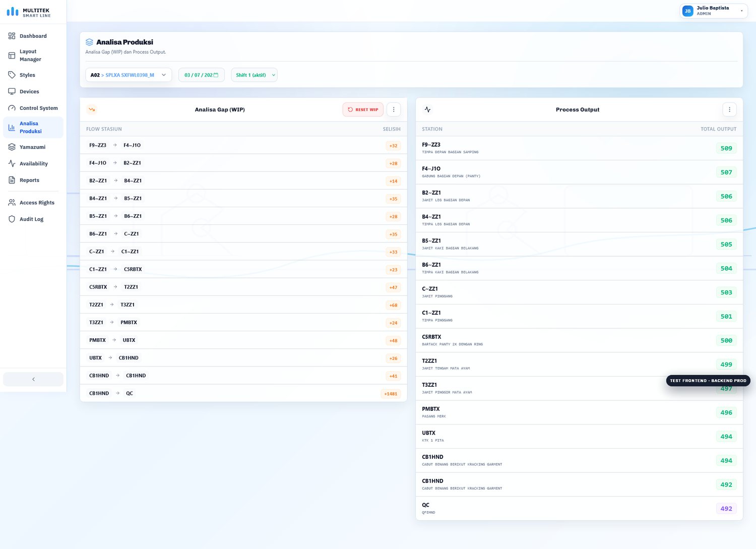
Task: Click the 507 output value for F4~J10
Action: tap(726, 172)
